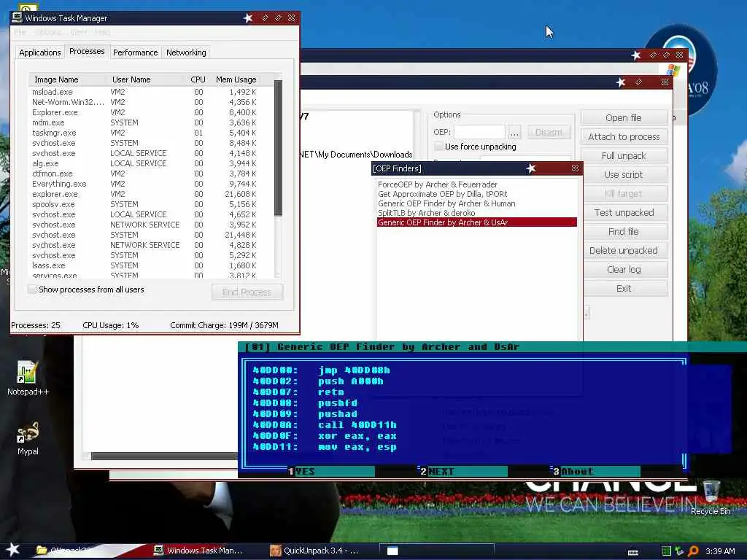Click the Open file button in QuickUnpack
747x560 pixels.
coord(624,117)
